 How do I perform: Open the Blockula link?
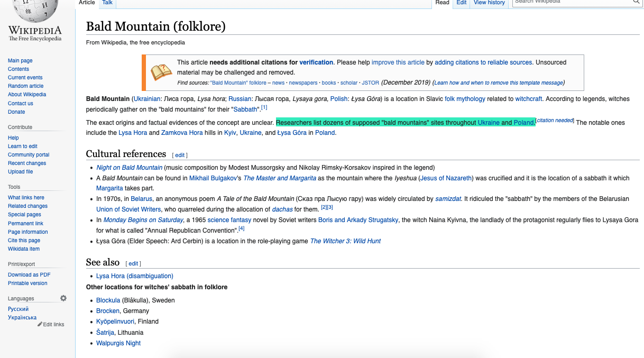pos(108,300)
